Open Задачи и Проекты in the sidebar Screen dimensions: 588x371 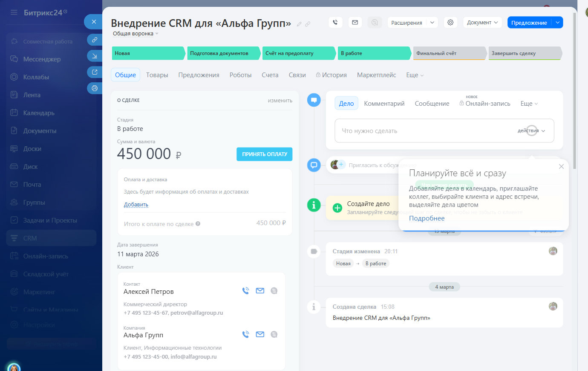pos(51,220)
